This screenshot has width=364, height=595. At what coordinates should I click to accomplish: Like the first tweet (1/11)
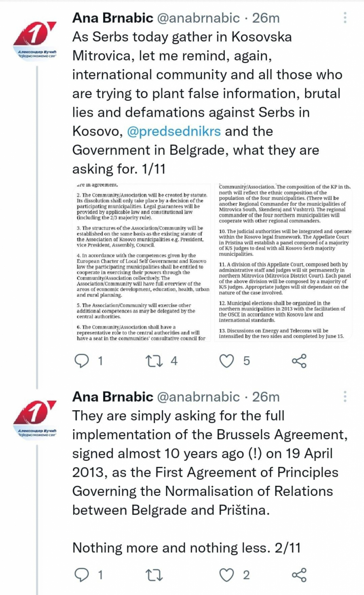click(226, 360)
